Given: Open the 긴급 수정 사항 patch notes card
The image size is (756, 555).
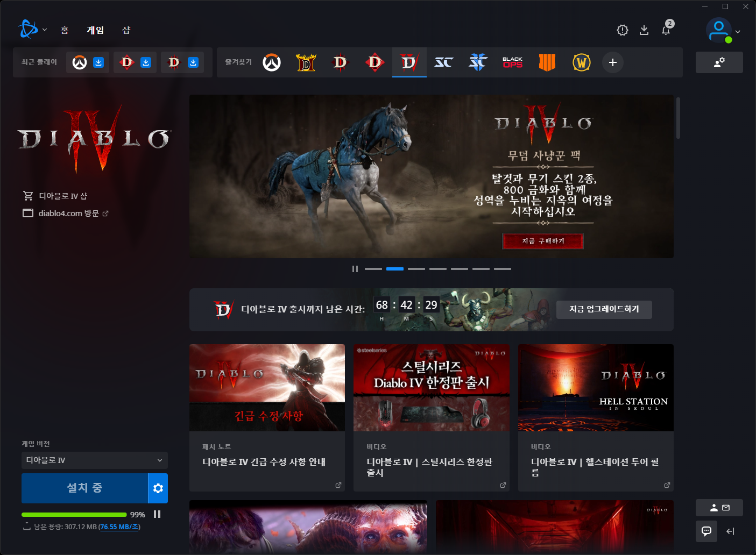Looking at the screenshot, I should click(267, 417).
